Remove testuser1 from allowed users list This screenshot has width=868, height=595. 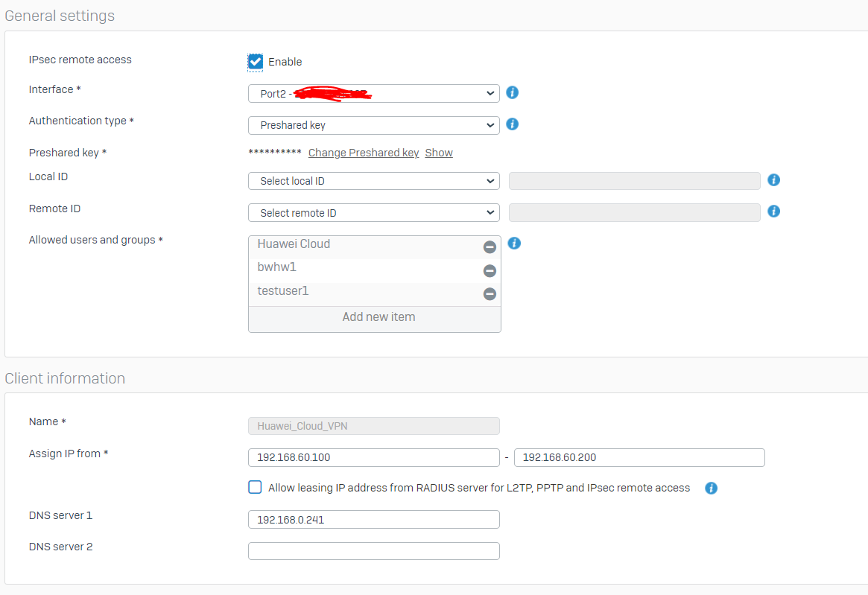tap(490, 294)
